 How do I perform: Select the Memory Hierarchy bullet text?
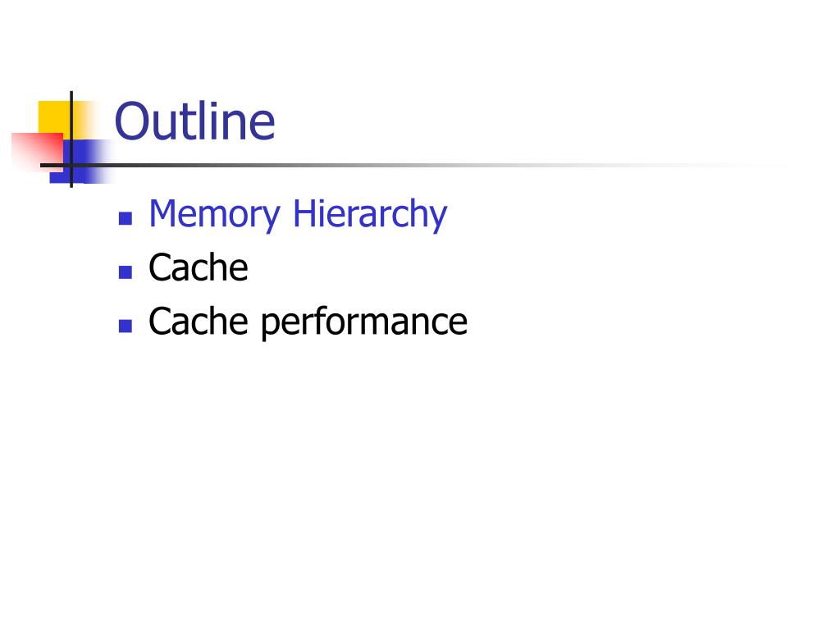(x=298, y=214)
